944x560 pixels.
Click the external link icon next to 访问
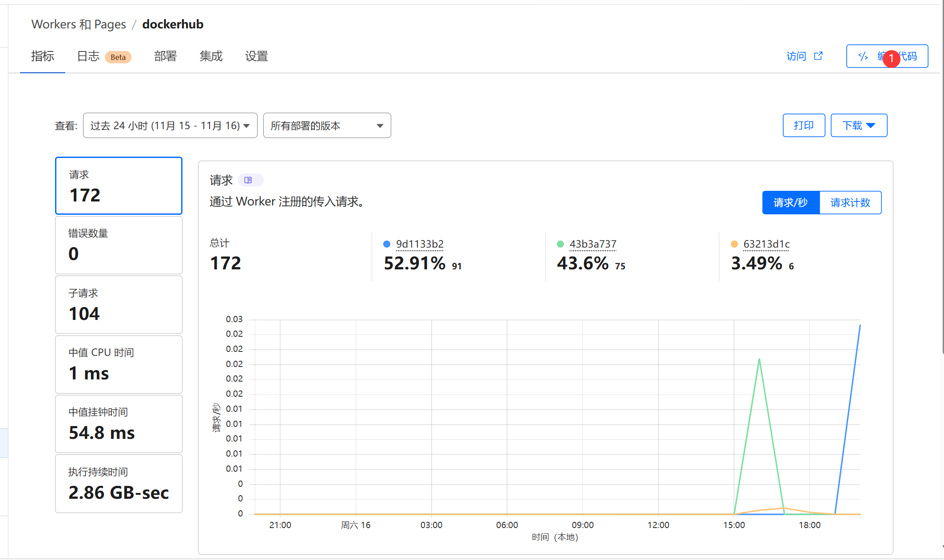(x=818, y=56)
